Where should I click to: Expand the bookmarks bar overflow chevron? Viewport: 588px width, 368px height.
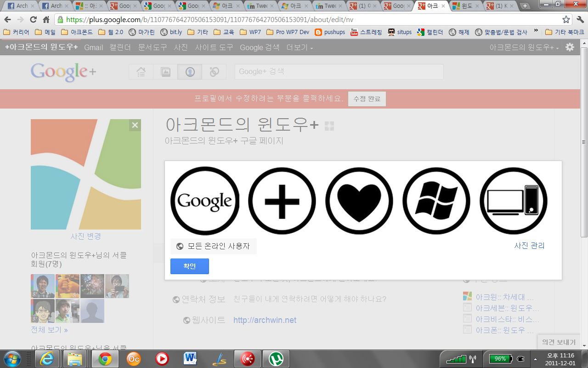coord(536,32)
